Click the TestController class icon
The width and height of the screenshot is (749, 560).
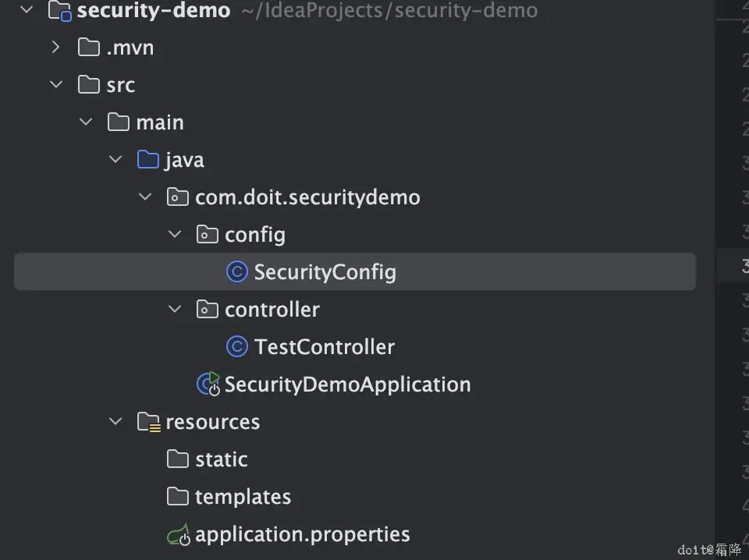coord(236,347)
